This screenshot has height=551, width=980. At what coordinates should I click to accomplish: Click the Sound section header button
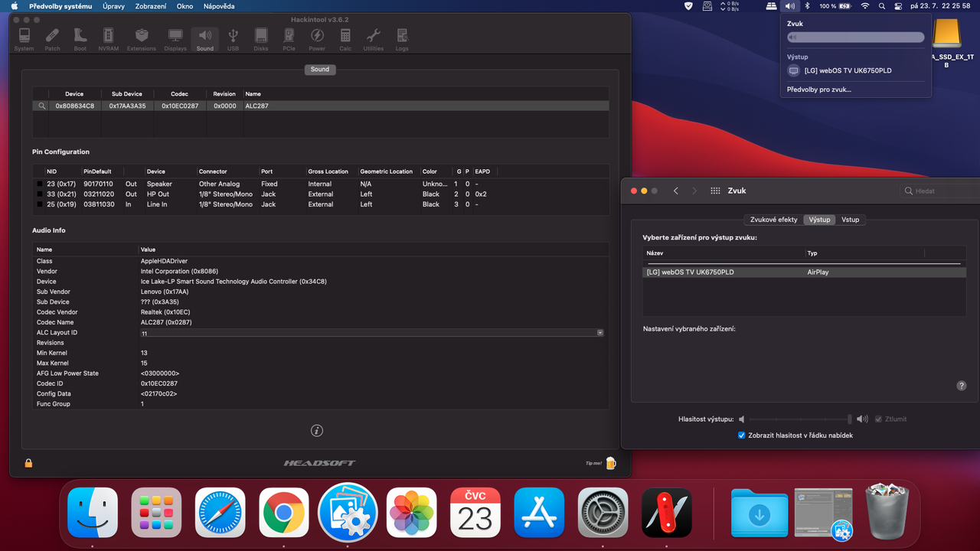coord(320,70)
